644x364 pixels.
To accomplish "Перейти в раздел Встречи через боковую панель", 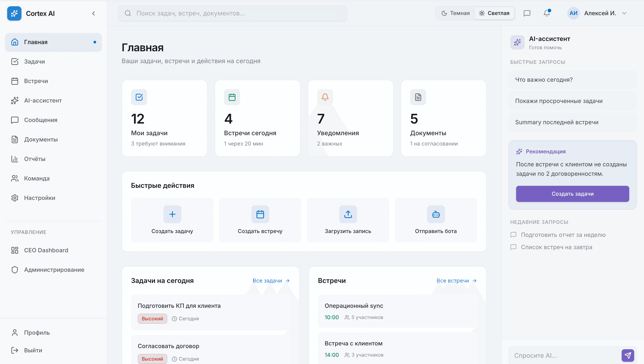I will point(36,81).
